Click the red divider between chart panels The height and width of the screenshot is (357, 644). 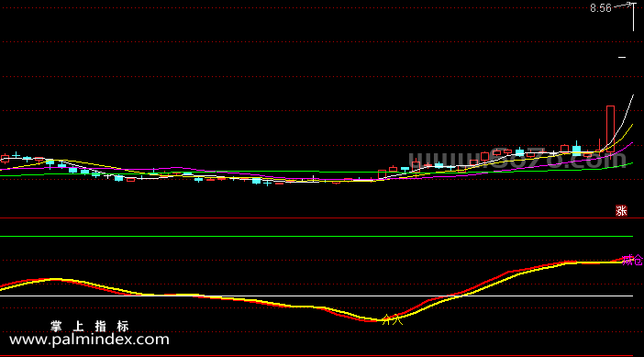(x=316, y=218)
